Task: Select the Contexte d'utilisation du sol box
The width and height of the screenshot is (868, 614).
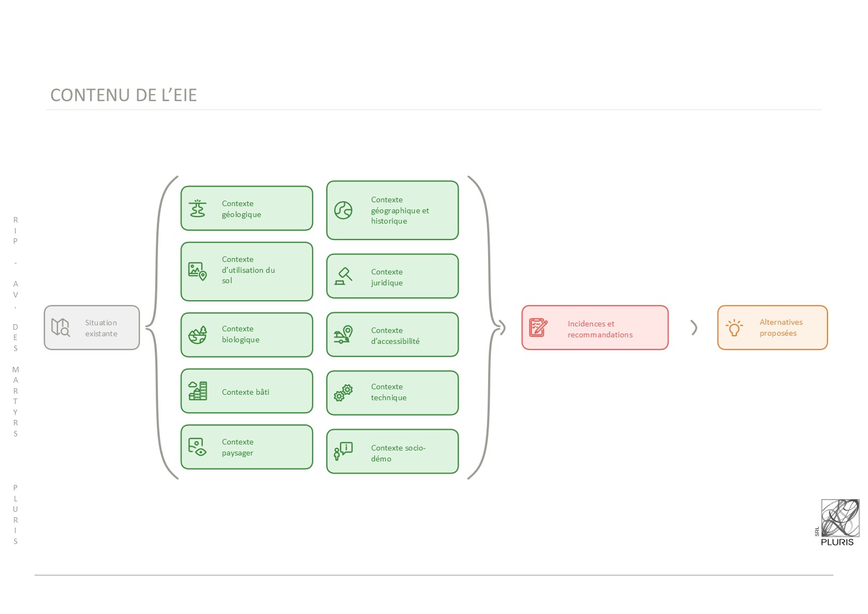Action: [247, 271]
